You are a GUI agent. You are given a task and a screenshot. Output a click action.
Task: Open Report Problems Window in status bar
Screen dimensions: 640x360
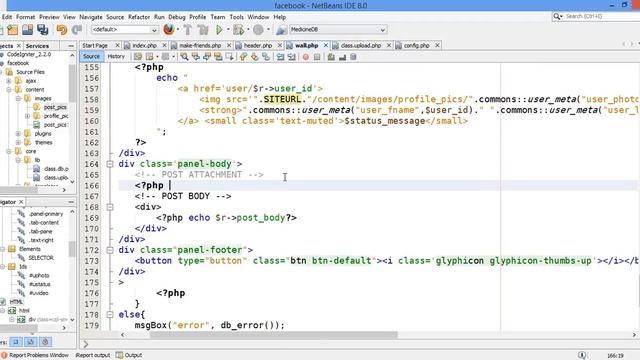click(35, 355)
